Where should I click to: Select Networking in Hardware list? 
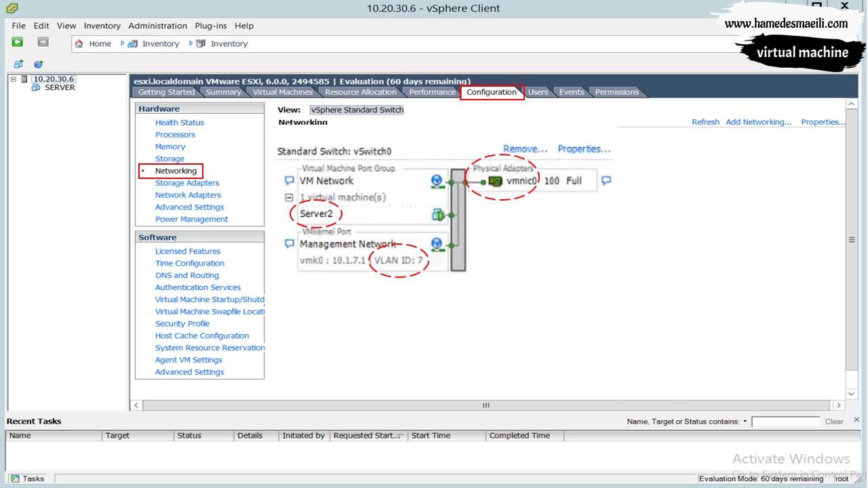pos(176,171)
